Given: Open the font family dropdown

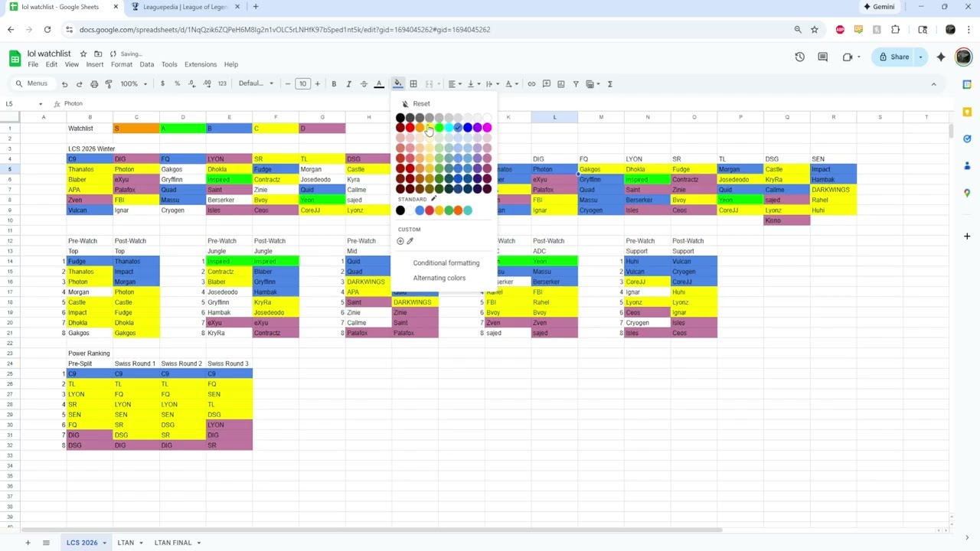Looking at the screenshot, I should 256,84.
